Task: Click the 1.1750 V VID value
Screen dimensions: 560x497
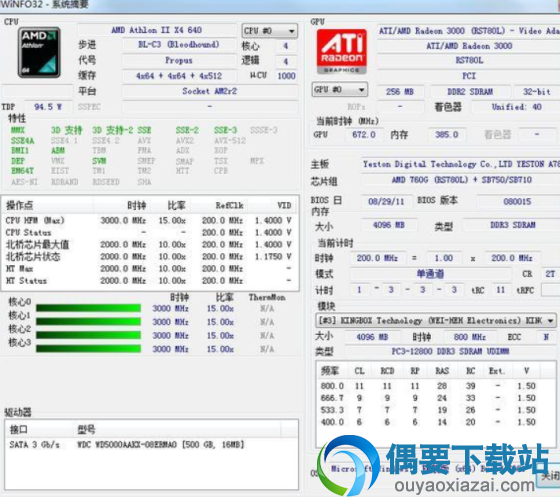Action: (x=273, y=257)
